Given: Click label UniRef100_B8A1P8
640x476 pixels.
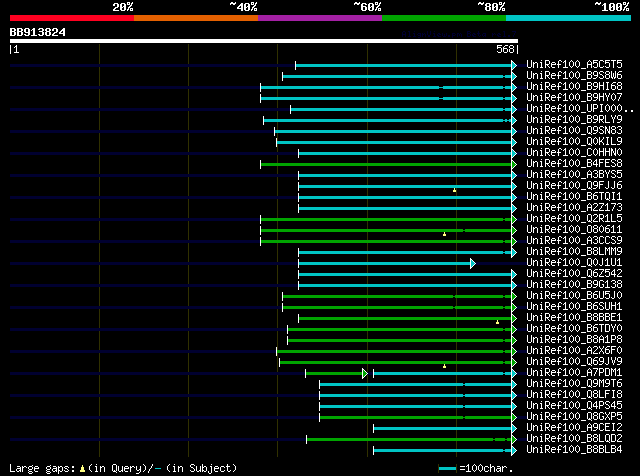Looking at the screenshot, I should pyautogui.click(x=574, y=340).
